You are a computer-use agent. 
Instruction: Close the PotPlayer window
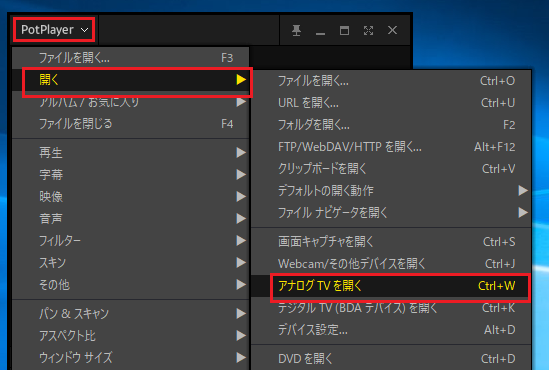coord(392,30)
